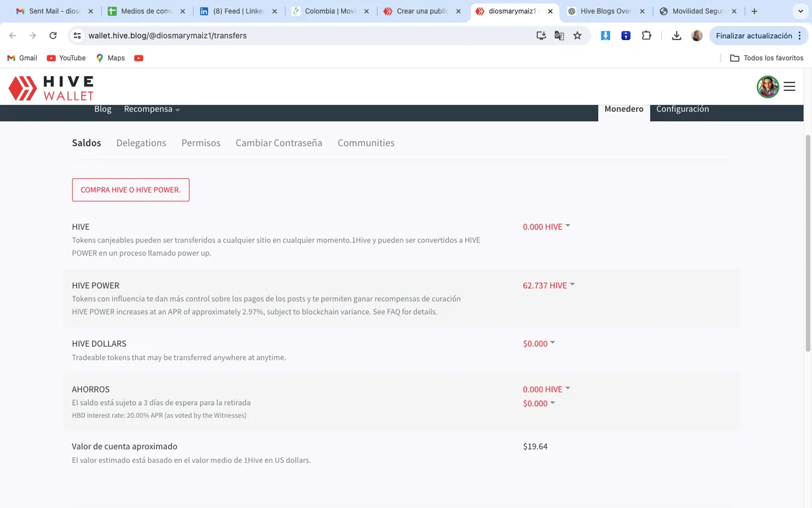Open the user profile avatar

[768, 86]
